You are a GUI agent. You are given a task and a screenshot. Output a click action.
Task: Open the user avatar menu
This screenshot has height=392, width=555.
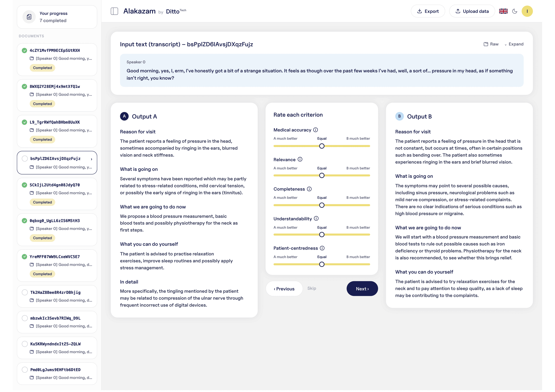tap(527, 11)
